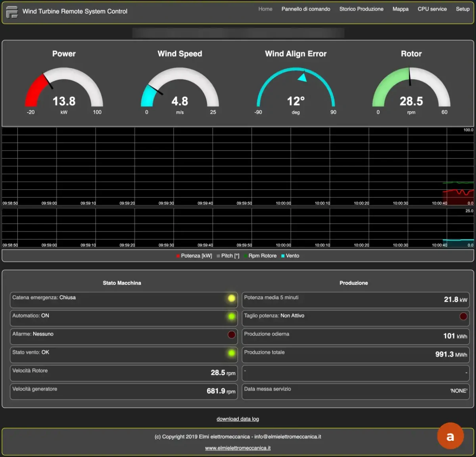Select the 4.8 m/s wind speed value

[x=180, y=101]
